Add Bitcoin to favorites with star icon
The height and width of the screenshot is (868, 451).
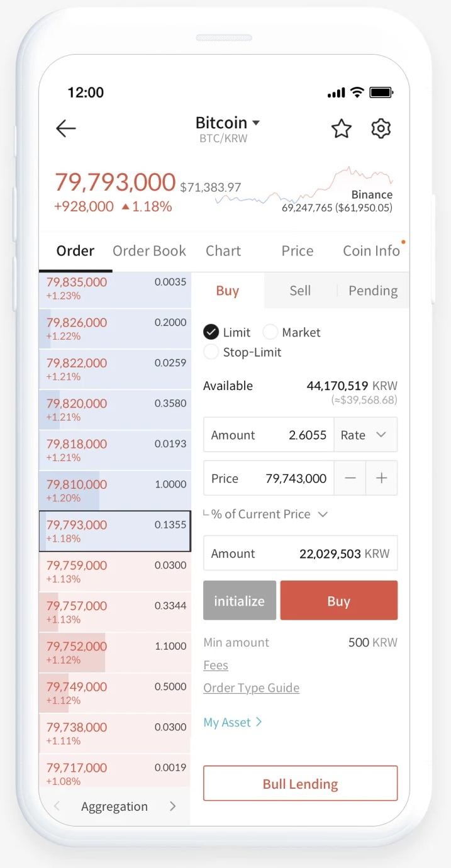click(341, 129)
